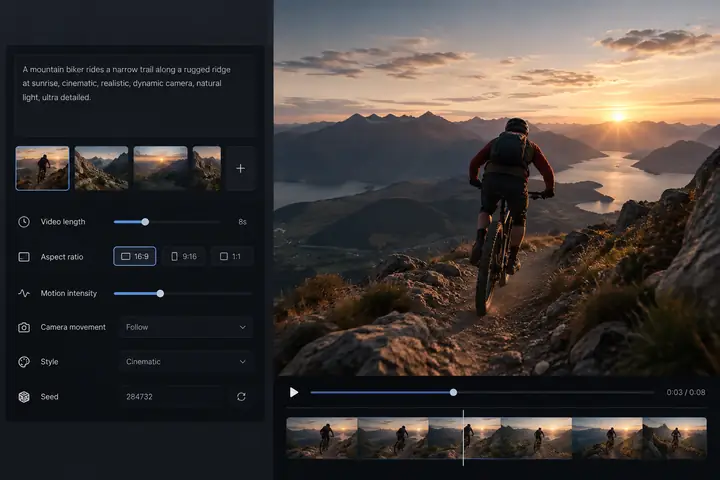The width and height of the screenshot is (720, 480).
Task: Select the 1:1 aspect ratio
Action: pyautogui.click(x=231, y=256)
